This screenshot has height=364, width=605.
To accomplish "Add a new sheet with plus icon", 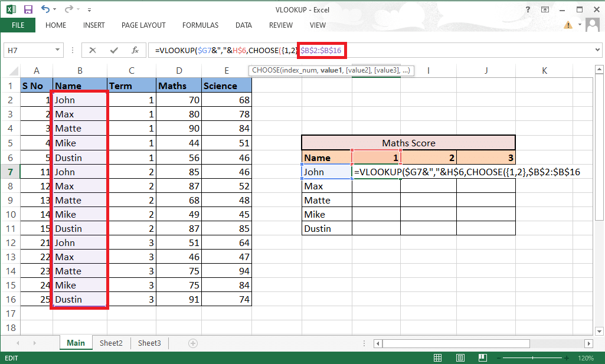I will (192, 343).
